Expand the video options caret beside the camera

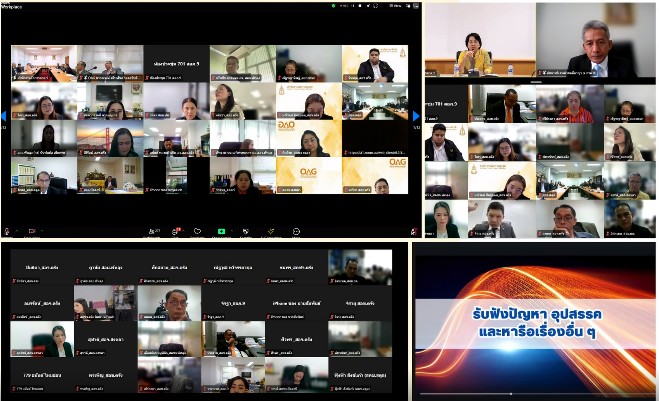42,231
